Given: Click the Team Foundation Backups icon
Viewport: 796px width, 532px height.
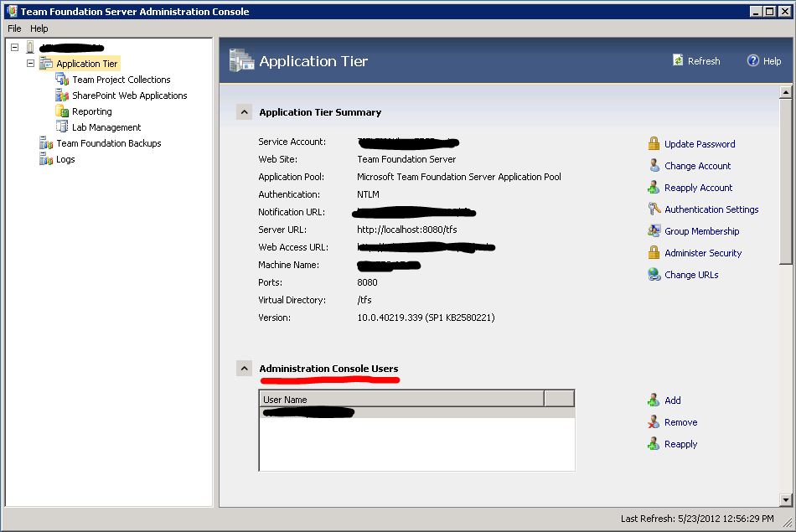Looking at the screenshot, I should point(46,142).
